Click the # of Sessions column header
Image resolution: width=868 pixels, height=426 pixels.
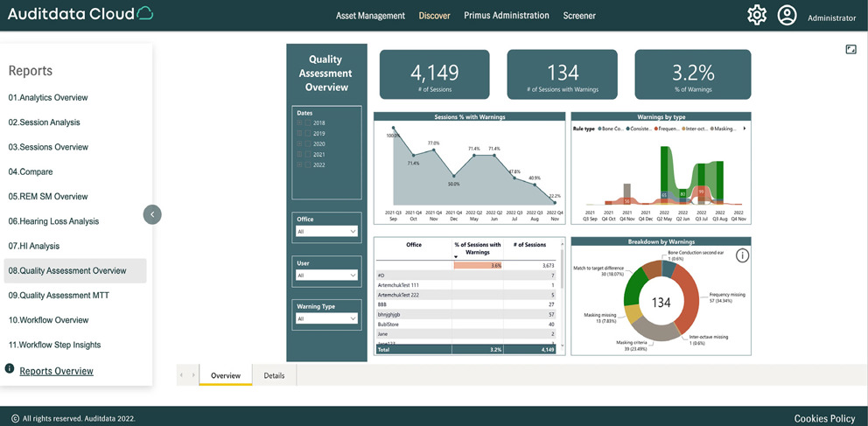tap(529, 245)
